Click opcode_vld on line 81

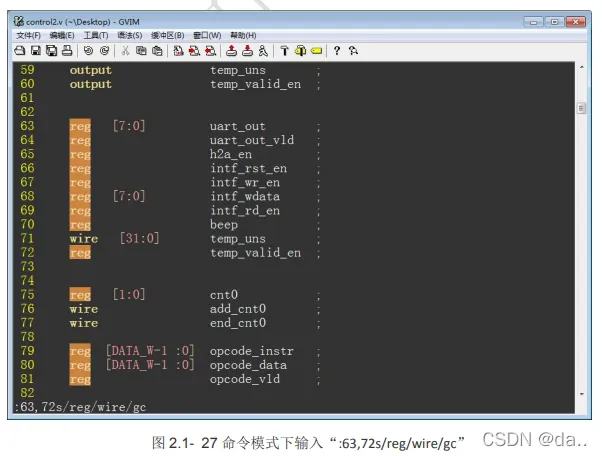click(x=245, y=379)
